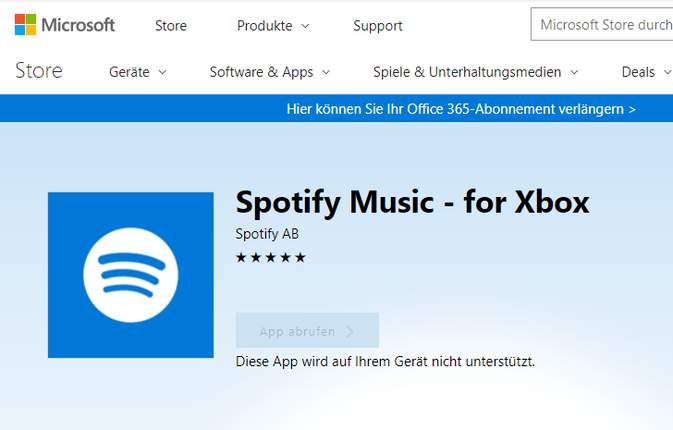673x430 pixels.
Task: Open the Software & Apps dropdown
Action: pyautogui.click(x=270, y=72)
